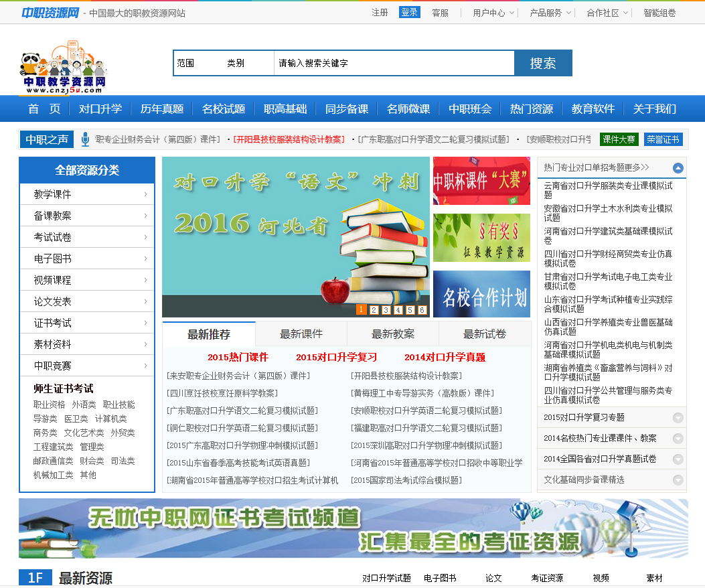705x588 pixels.
Task: Click the 名校合作计划 banner thumbnail
Action: [481, 294]
